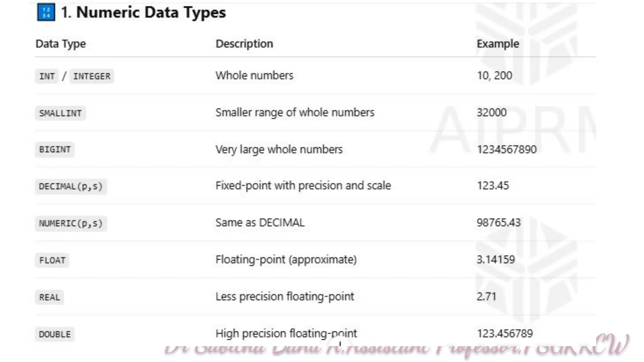Select the BIGINT code label
This screenshot has height=362, width=644.
(55, 150)
